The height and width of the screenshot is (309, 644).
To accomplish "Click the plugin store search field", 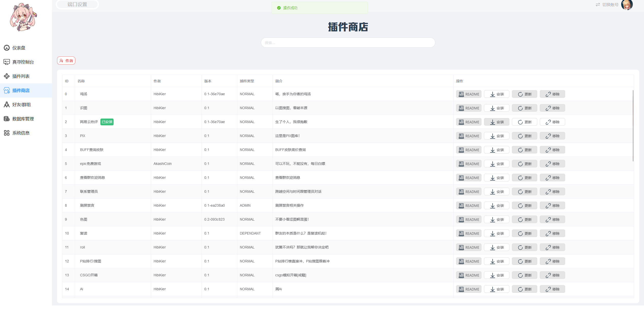I will 348,43.
